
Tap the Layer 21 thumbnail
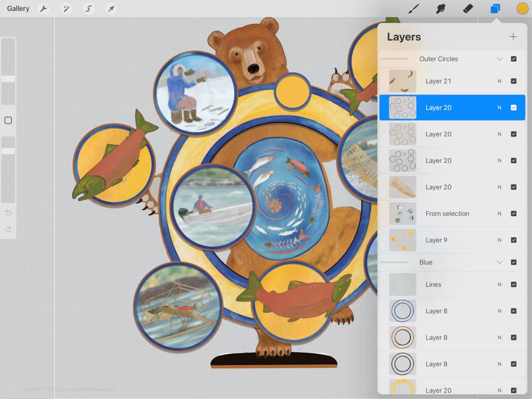tap(402, 81)
